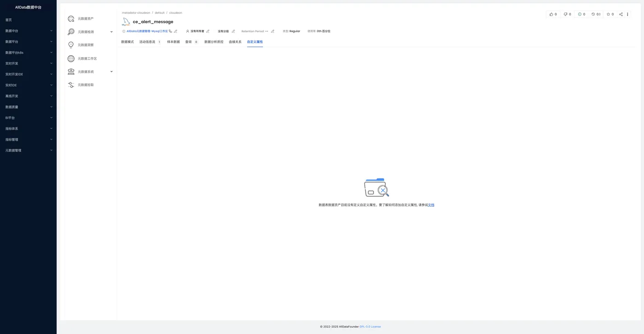Click metadata-cloudeon breadcrumb link
Image resolution: width=644 pixels, height=334 pixels.
136,13
